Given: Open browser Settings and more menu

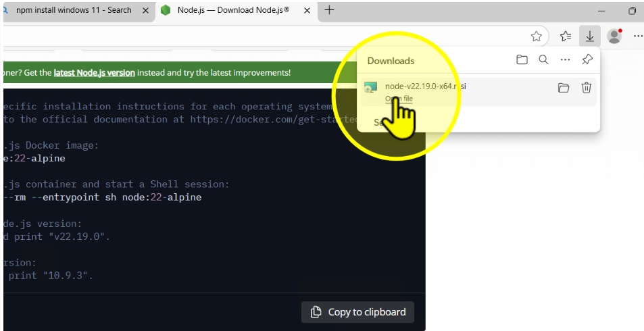Looking at the screenshot, I should 638,36.
